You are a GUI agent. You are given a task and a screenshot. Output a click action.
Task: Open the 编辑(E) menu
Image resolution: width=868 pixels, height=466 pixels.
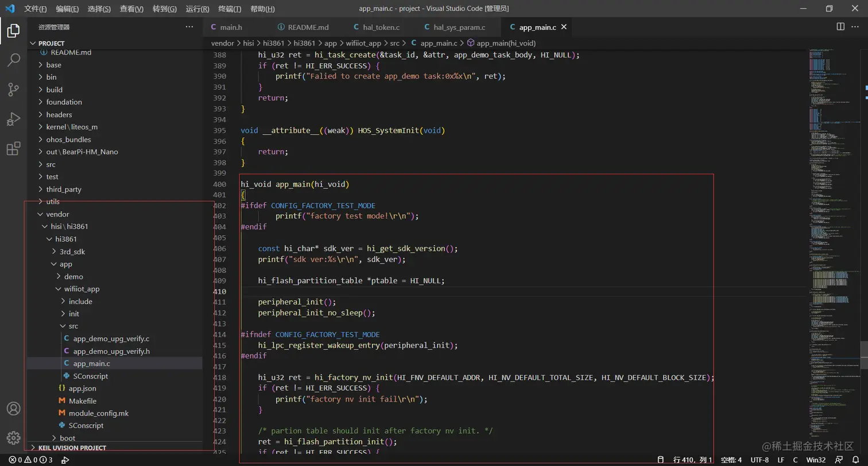(68, 9)
